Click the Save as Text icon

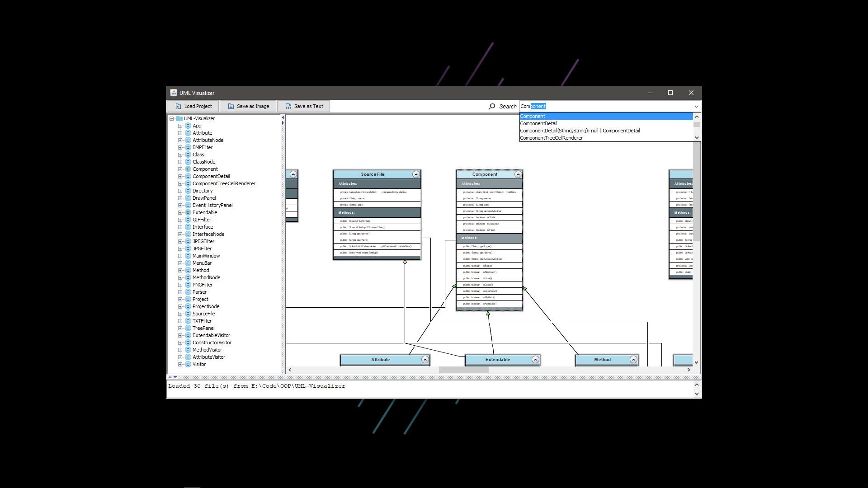288,106
